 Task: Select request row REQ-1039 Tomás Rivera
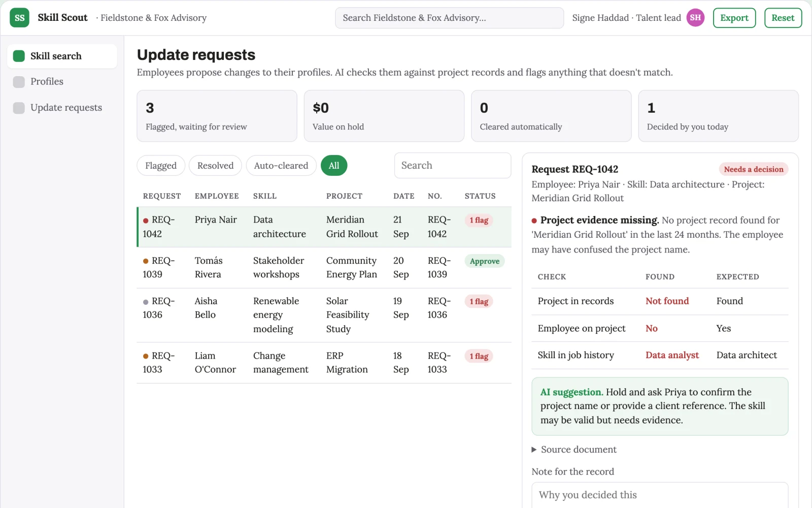324,268
